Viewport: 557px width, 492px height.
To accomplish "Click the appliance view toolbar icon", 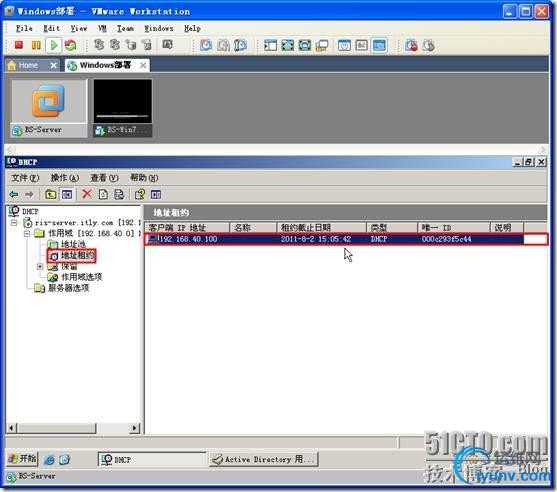I will (361, 45).
